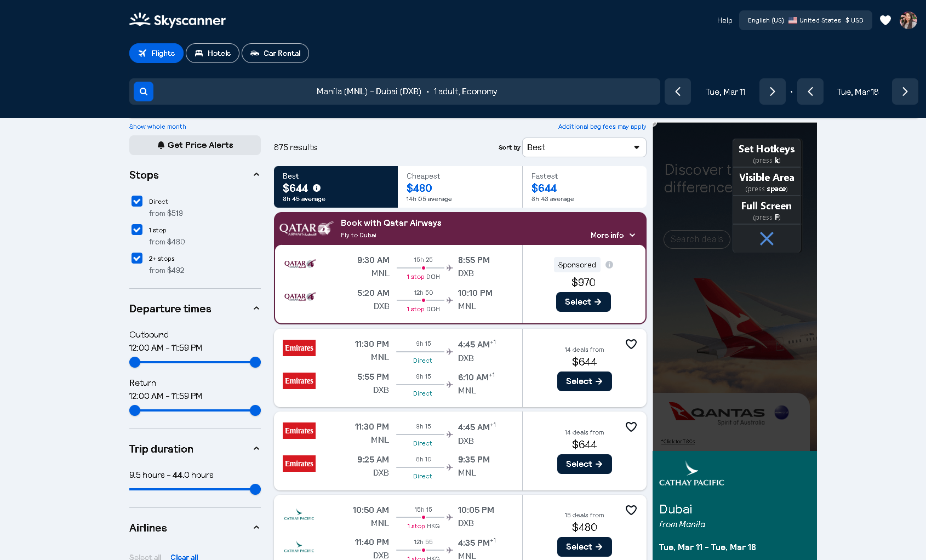Click the Sponsored info icon

click(609, 265)
